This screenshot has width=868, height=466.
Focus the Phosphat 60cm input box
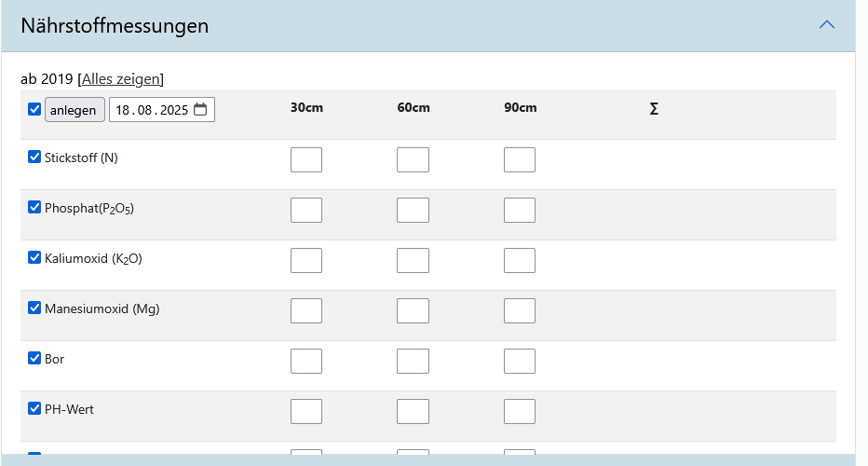[413, 211]
